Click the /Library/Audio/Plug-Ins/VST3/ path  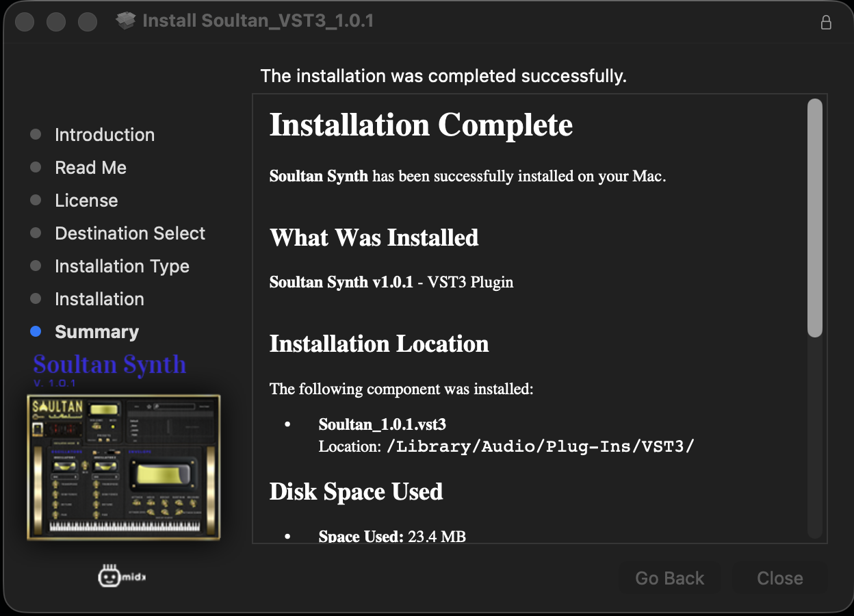pos(541,447)
